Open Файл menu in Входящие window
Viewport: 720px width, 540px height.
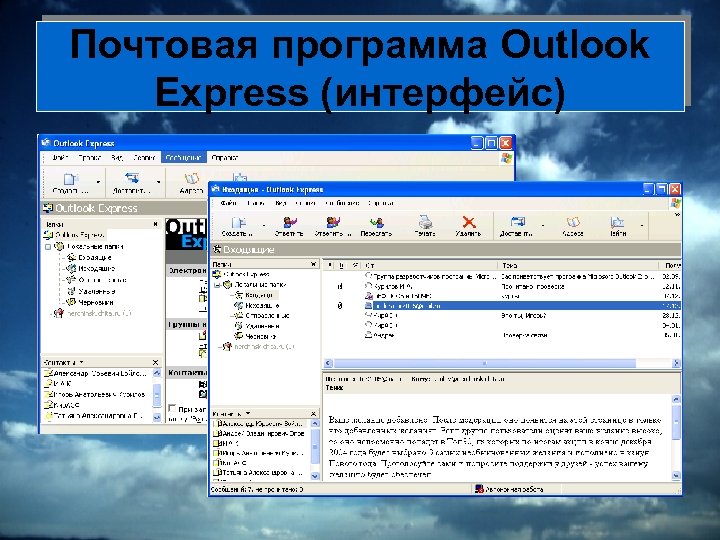point(228,203)
